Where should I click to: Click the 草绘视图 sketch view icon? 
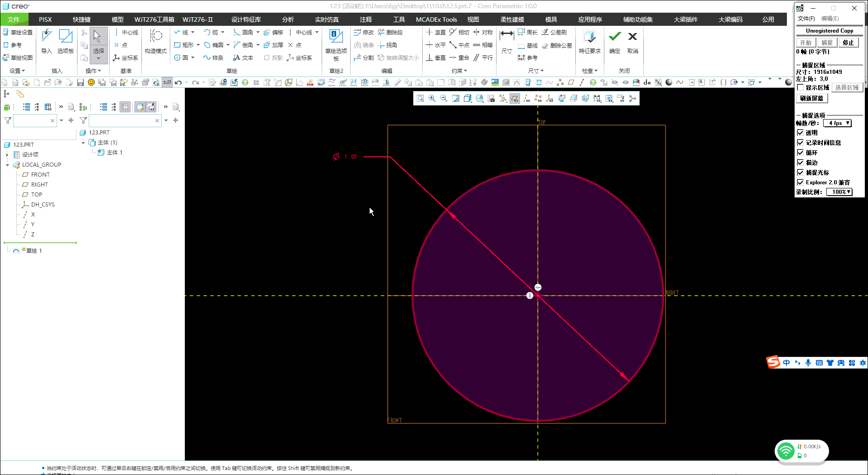point(17,58)
